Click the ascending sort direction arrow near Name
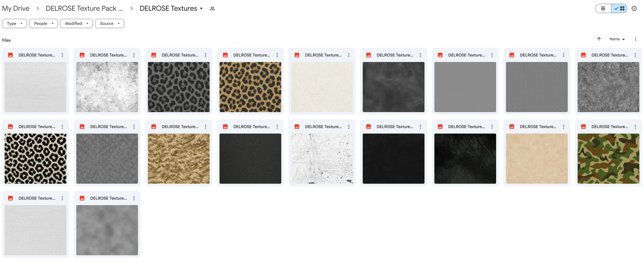 coord(599,39)
